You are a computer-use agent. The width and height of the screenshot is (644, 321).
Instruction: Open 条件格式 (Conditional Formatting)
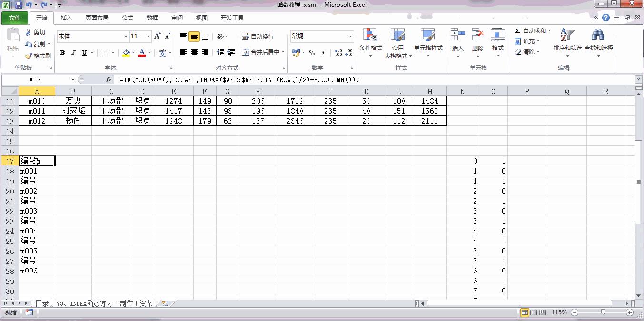tap(370, 42)
